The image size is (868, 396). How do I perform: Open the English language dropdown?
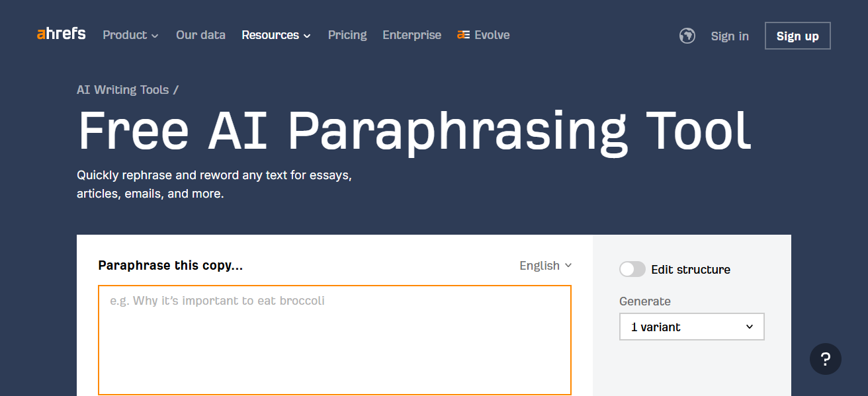coord(545,265)
